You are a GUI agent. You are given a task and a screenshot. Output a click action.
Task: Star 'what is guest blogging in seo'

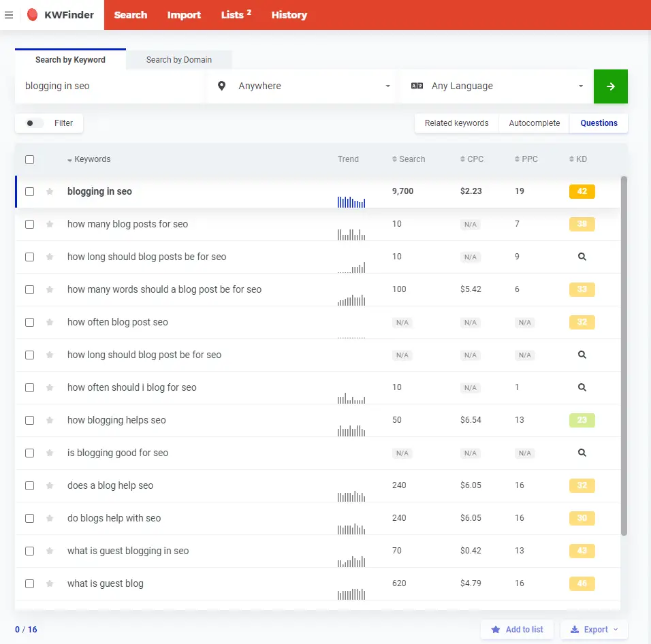[50, 551]
